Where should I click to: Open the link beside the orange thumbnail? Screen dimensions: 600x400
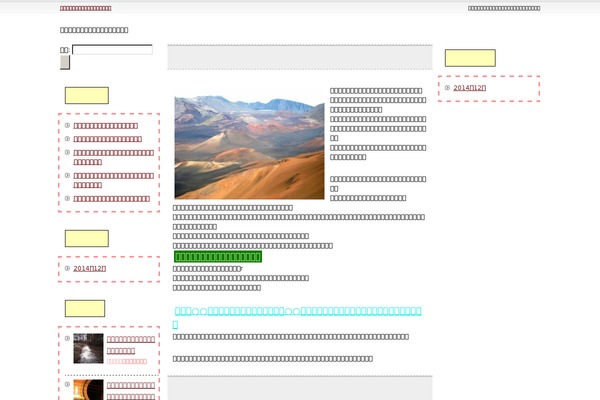(131, 391)
